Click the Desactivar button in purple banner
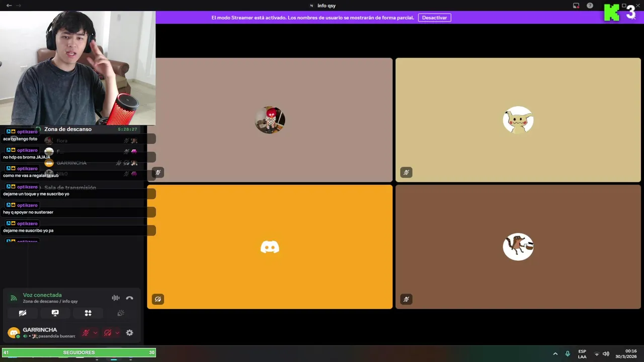Viewport: 644px width, 362px height. pos(434,18)
